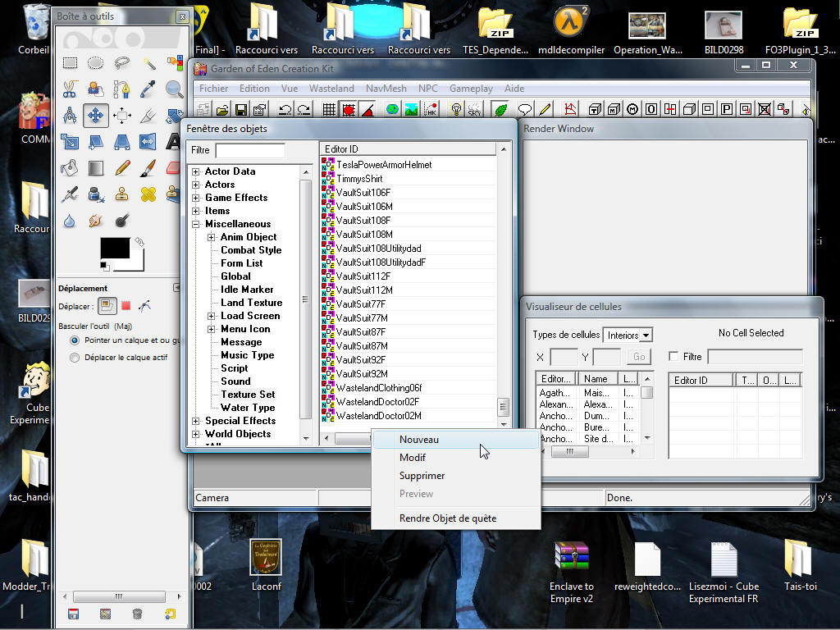Choose Nouveau in the context menu
The width and height of the screenshot is (840, 630).
pos(454,440)
